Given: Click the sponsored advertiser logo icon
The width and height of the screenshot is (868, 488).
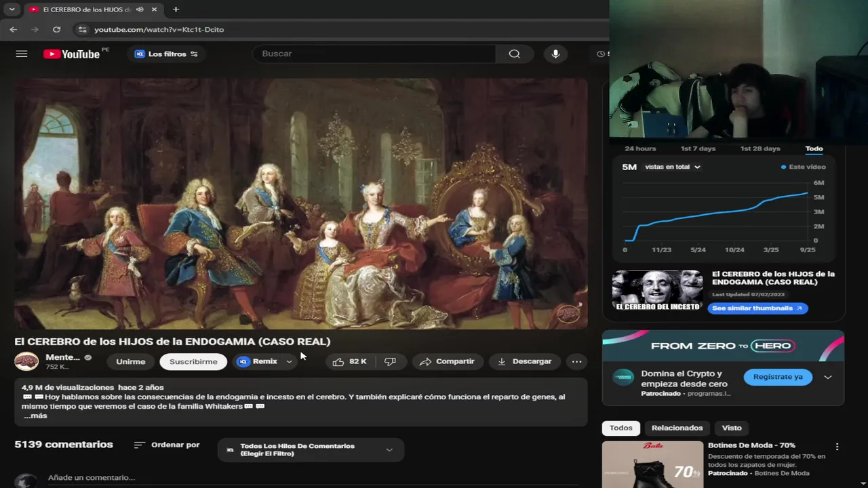Looking at the screenshot, I should (x=623, y=378).
